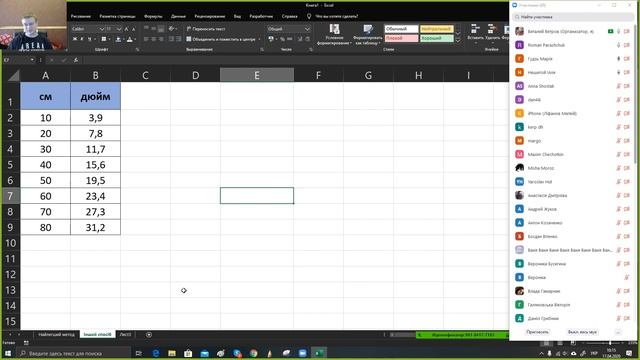This screenshot has width=640, height=360.
Task: Open Edge browser from taskbar
Action: (156, 353)
